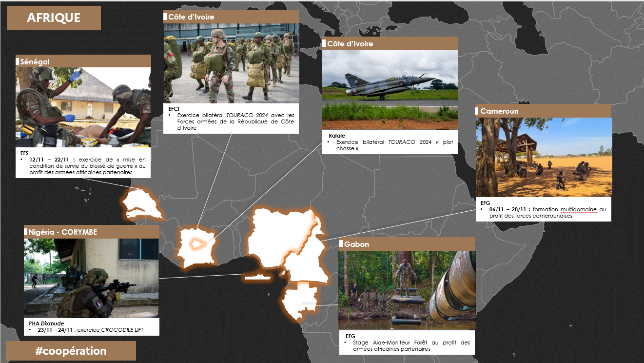Select the PHA Dixmude CROCODILE LIFT text

point(92,327)
